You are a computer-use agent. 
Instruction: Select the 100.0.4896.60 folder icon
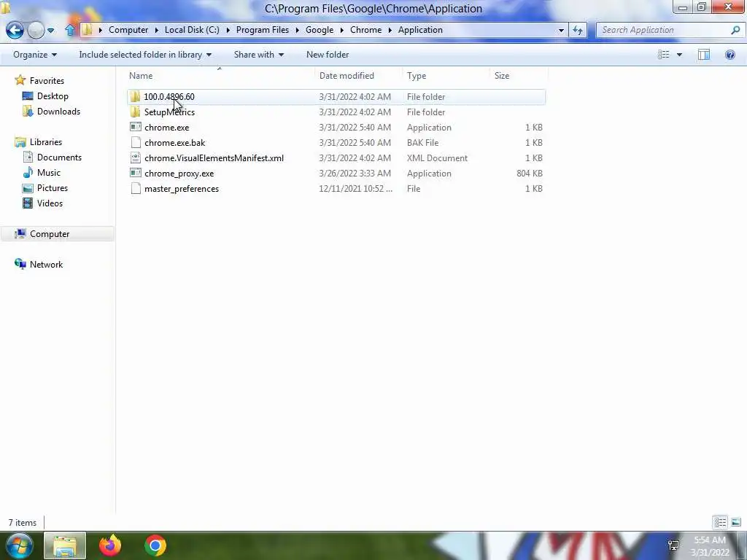(135, 97)
